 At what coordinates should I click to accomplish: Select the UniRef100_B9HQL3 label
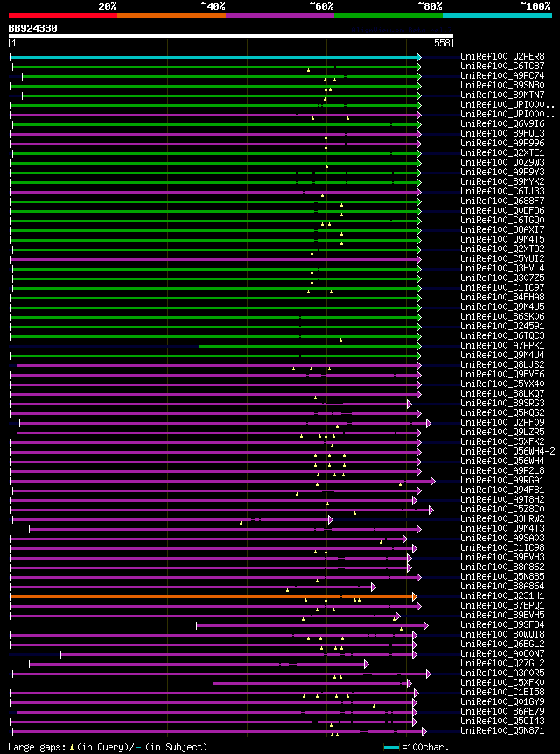click(x=502, y=133)
